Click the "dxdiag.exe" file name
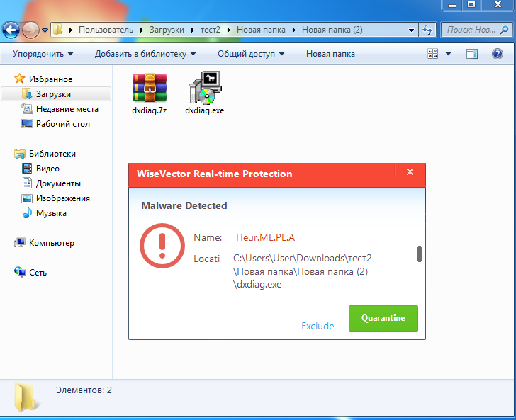Image resolution: width=516 pixels, height=420 pixels. [205, 110]
